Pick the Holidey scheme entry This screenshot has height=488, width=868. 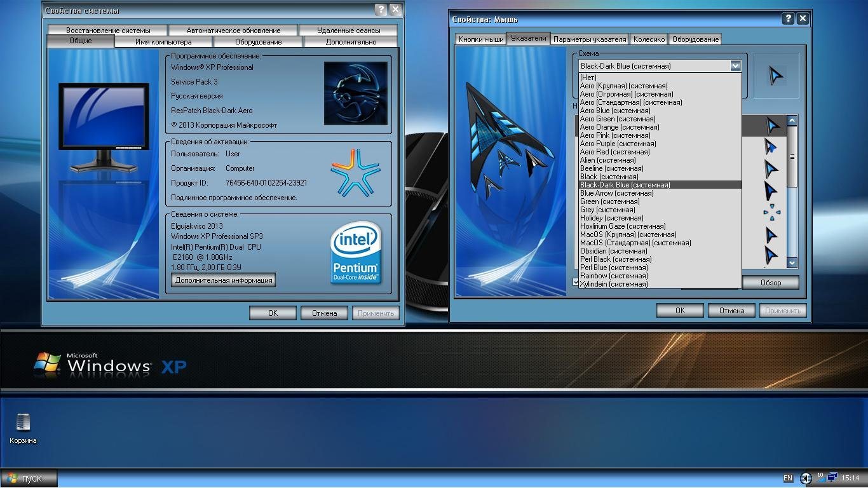pos(660,218)
